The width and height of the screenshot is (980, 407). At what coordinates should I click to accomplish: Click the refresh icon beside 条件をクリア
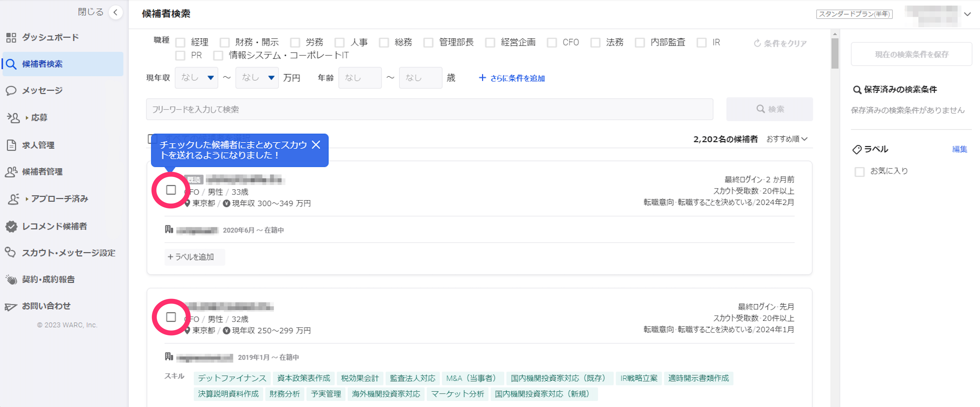[757, 43]
